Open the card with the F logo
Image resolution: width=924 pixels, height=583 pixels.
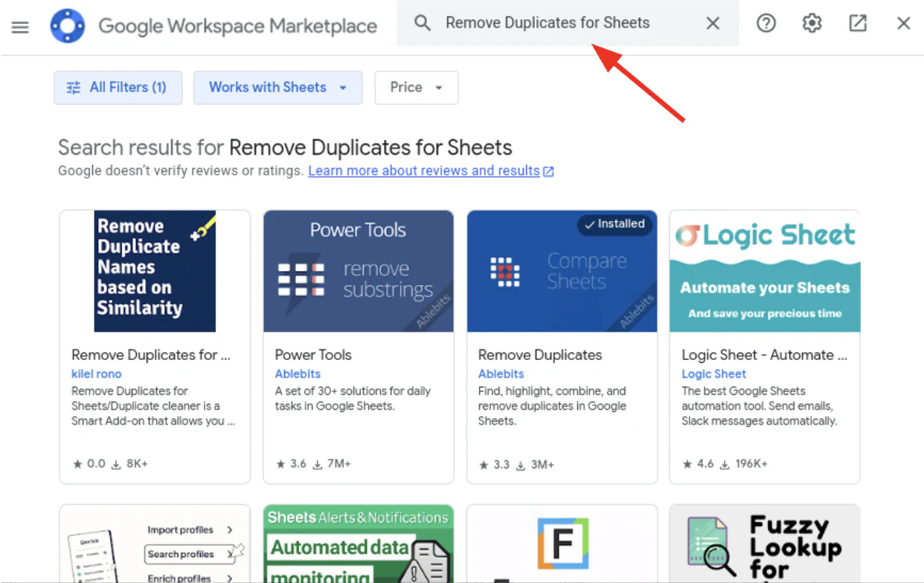pyautogui.click(x=562, y=544)
